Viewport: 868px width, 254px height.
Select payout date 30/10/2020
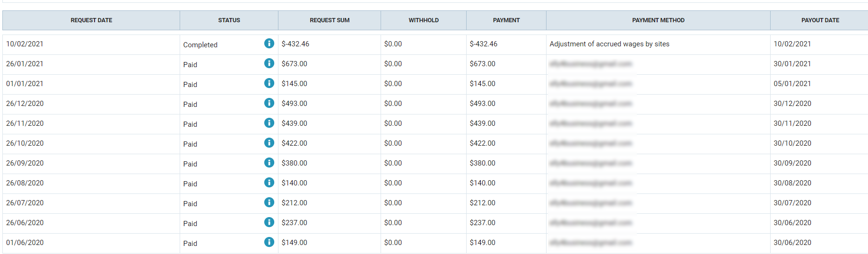point(792,143)
